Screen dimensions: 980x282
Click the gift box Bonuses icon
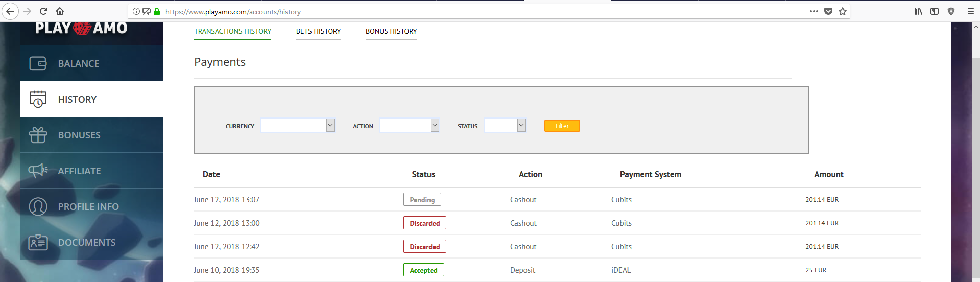pos(38,135)
